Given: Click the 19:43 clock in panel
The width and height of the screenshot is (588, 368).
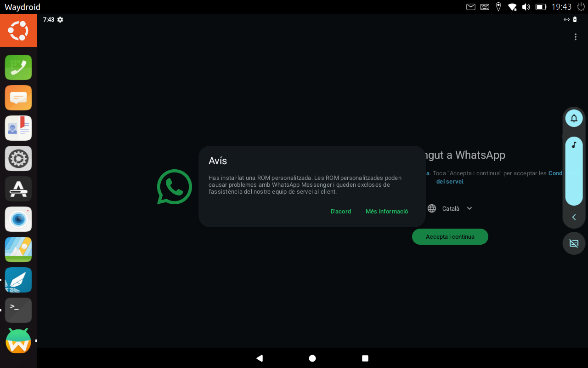Looking at the screenshot, I should (561, 7).
